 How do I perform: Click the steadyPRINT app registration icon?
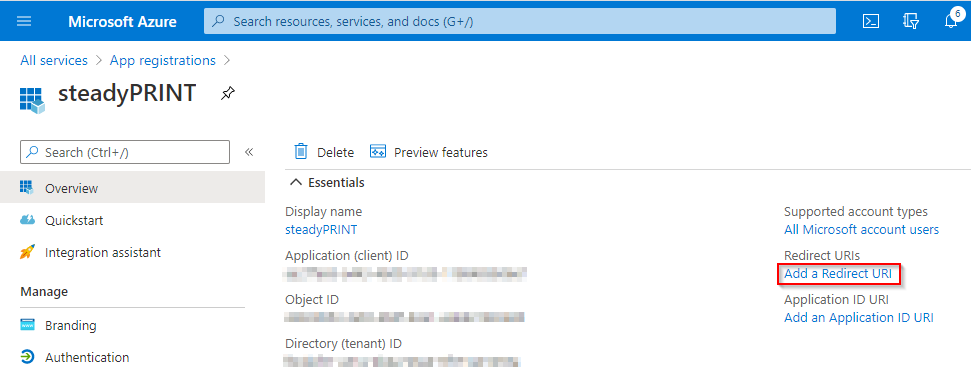pos(32,99)
